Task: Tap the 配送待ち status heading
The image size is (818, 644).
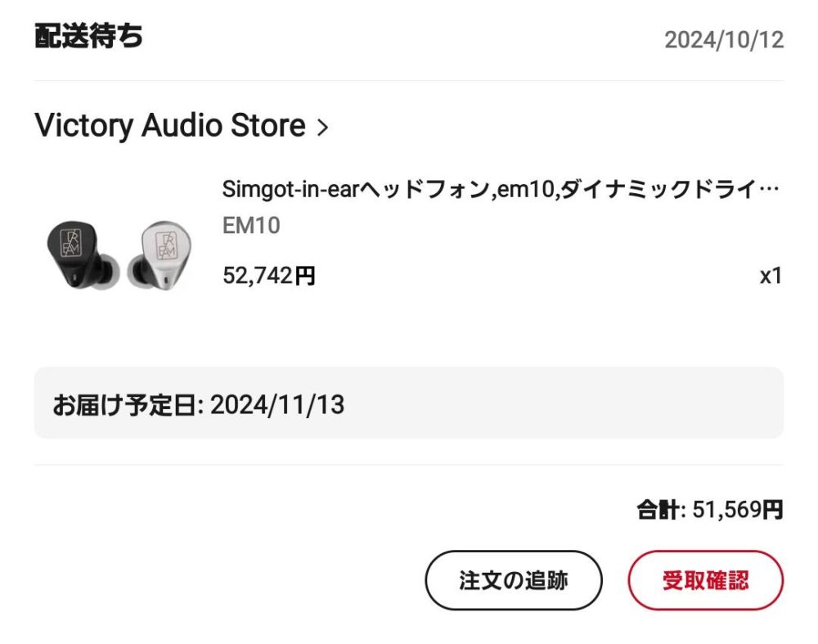Action: coord(88,36)
